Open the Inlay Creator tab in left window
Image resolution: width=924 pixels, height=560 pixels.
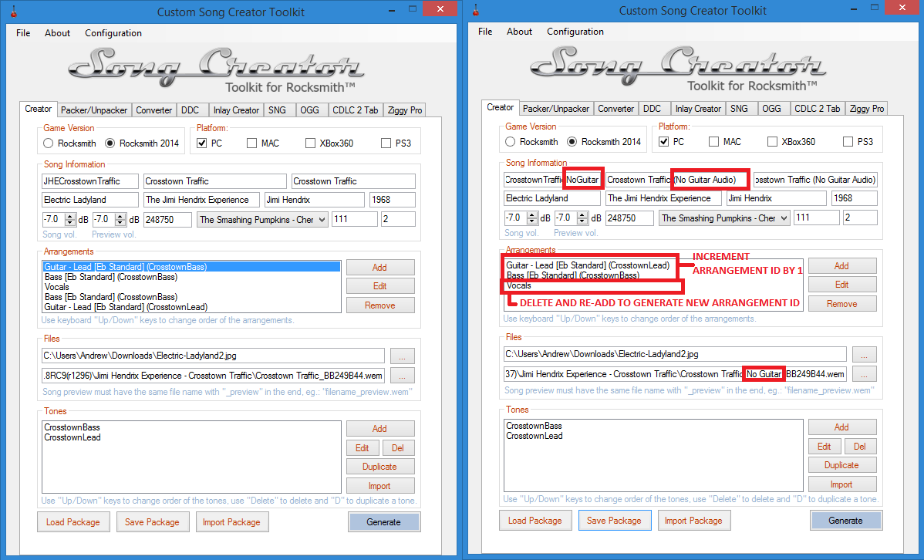pyautogui.click(x=236, y=110)
